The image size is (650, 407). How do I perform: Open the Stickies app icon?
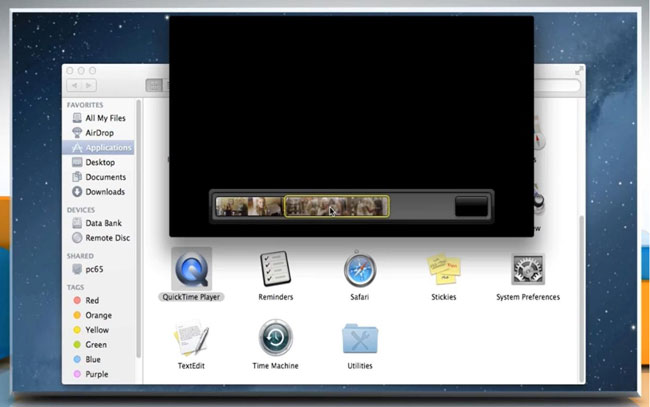pos(444,269)
